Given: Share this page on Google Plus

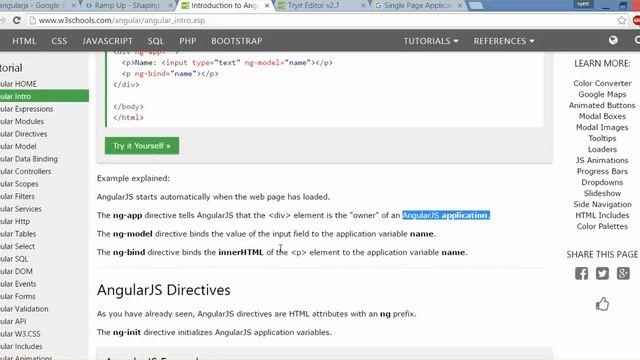Looking at the screenshot, I should tap(623, 273).
